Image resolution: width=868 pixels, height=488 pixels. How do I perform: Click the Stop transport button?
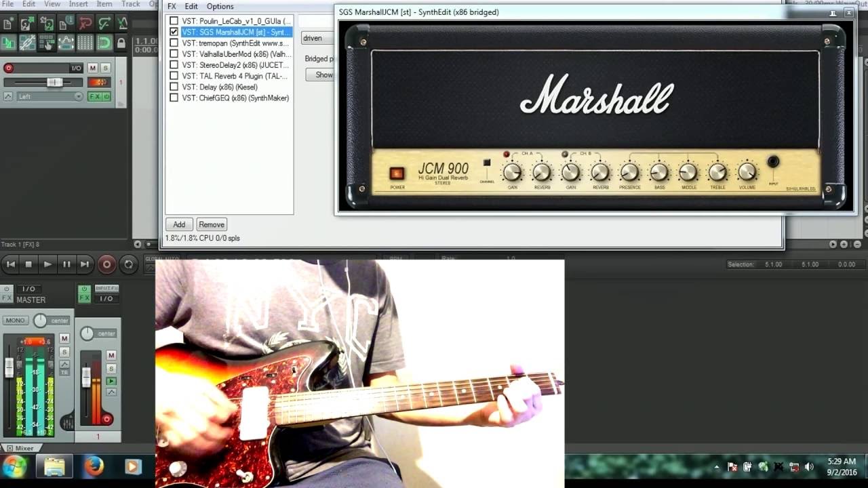point(28,264)
